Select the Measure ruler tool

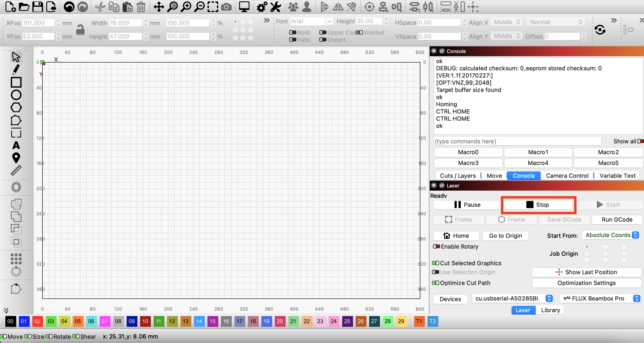pyautogui.click(x=16, y=170)
